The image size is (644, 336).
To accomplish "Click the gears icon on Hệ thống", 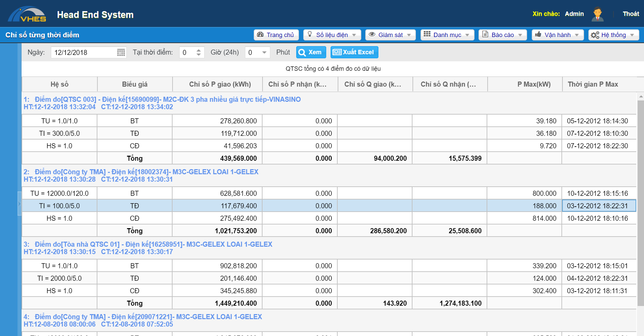I will (x=595, y=35).
